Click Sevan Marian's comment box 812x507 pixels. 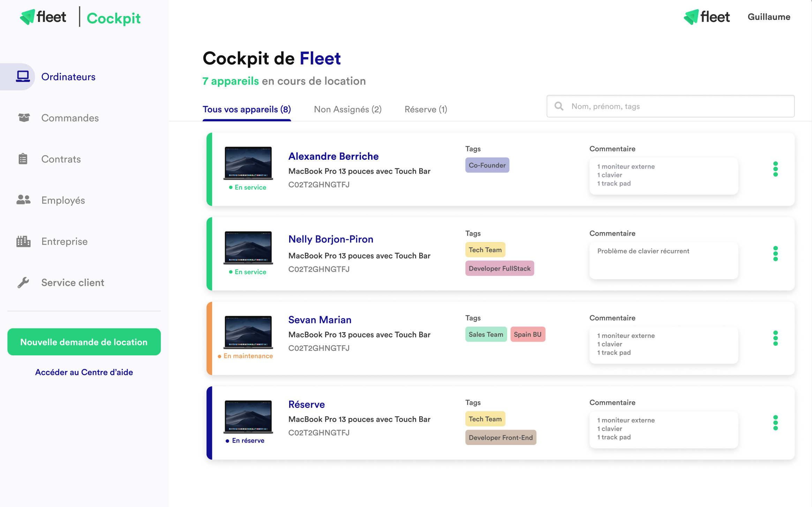pos(663,345)
